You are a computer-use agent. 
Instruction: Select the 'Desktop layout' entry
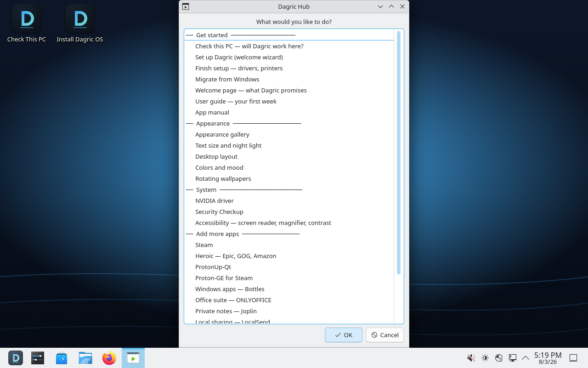(x=289, y=156)
